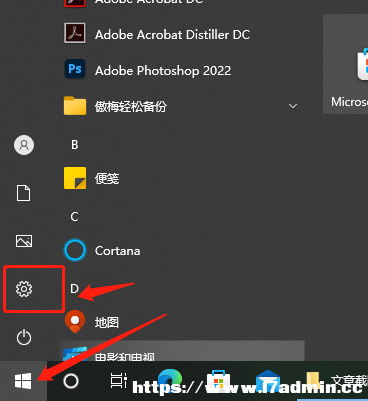Open the Documents sidebar icon
Image resolution: width=368 pixels, height=401 pixels.
[23, 193]
